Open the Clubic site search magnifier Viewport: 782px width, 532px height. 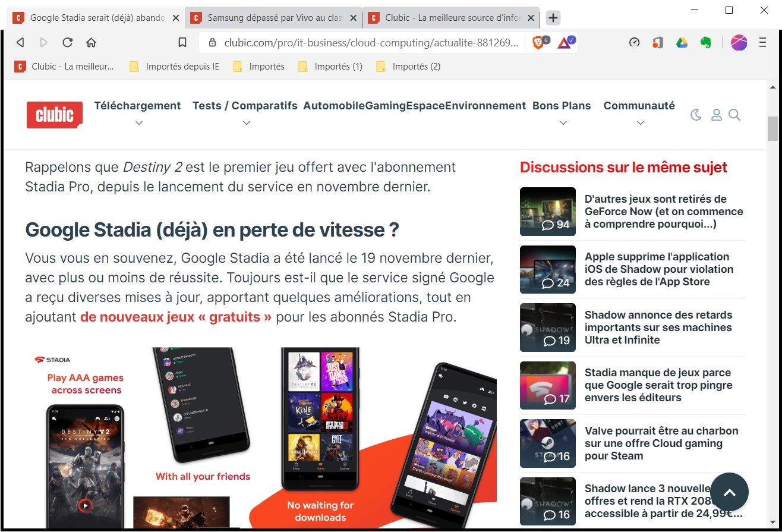(735, 115)
